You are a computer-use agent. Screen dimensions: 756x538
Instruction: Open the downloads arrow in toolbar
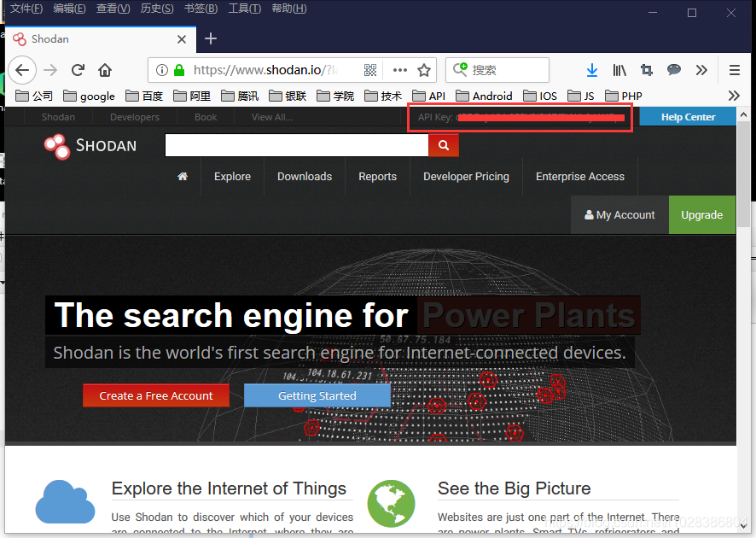(x=592, y=70)
